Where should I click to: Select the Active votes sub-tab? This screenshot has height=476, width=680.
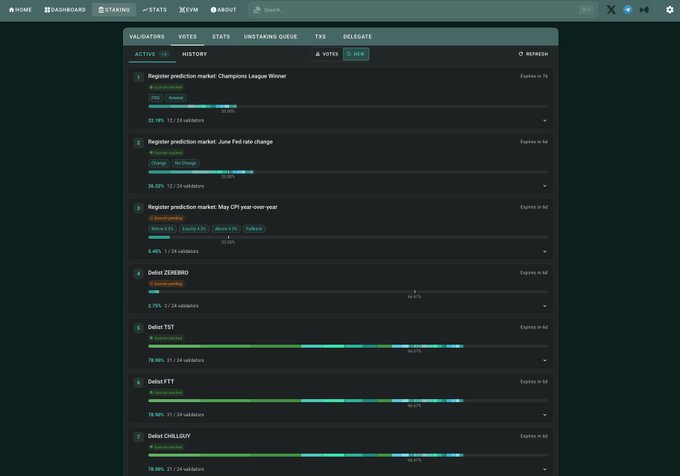click(x=152, y=54)
